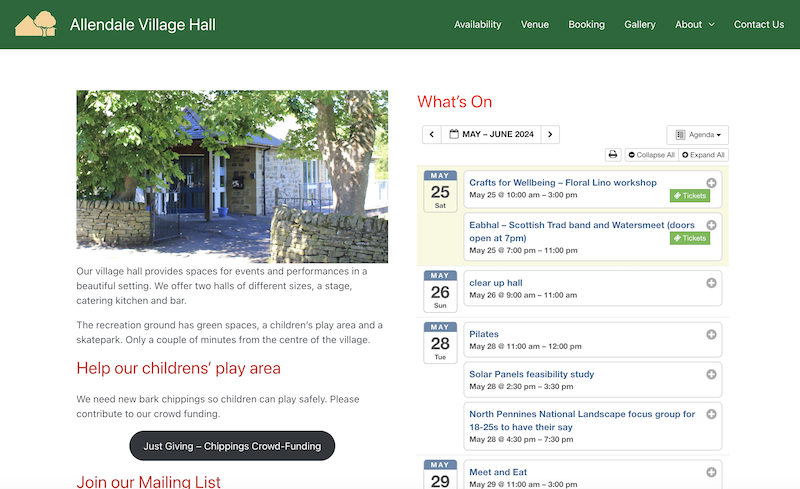The width and height of the screenshot is (800, 489).
Task: Expand the Pilates event plus icon
Action: click(711, 334)
